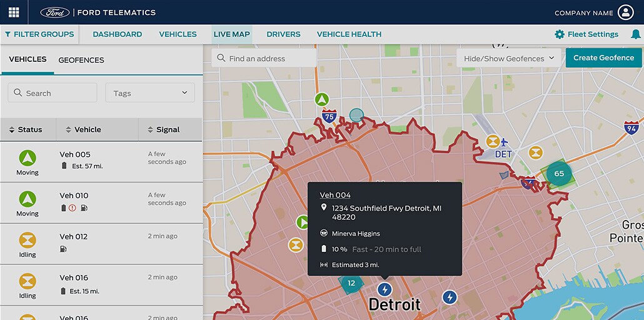Viewport: 644px width, 320px height.
Task: Select the Vehicles side panel tab
Action: click(x=28, y=59)
